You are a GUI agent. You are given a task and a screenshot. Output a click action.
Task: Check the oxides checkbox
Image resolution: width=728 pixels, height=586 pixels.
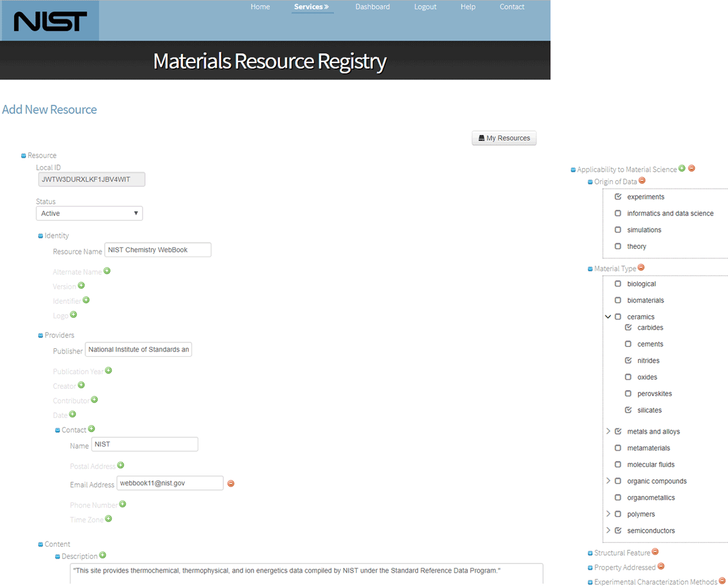[629, 377]
